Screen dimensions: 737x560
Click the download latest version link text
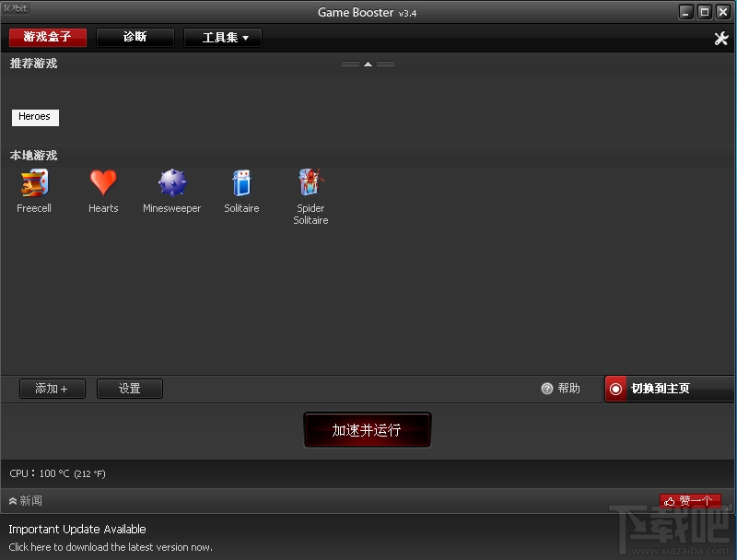coord(111,547)
